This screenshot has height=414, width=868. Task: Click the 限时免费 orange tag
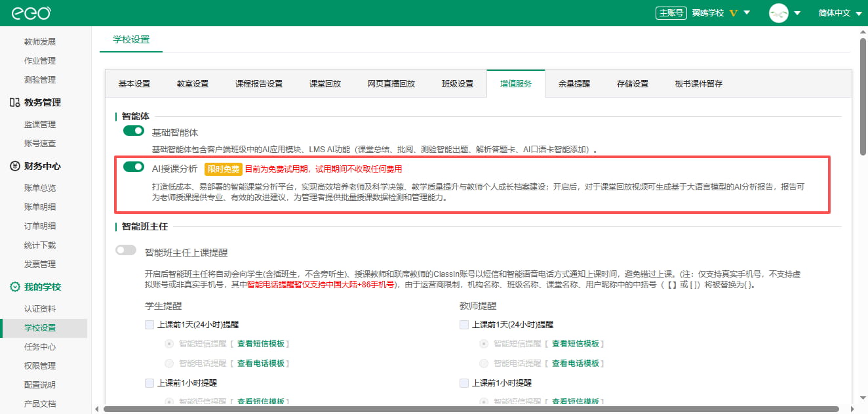click(x=223, y=169)
